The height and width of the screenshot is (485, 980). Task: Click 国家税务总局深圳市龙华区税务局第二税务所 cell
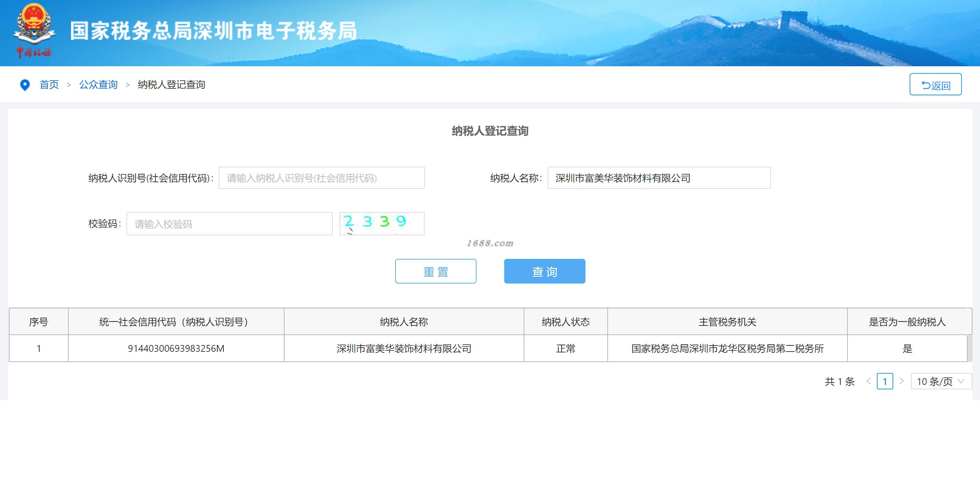click(727, 348)
